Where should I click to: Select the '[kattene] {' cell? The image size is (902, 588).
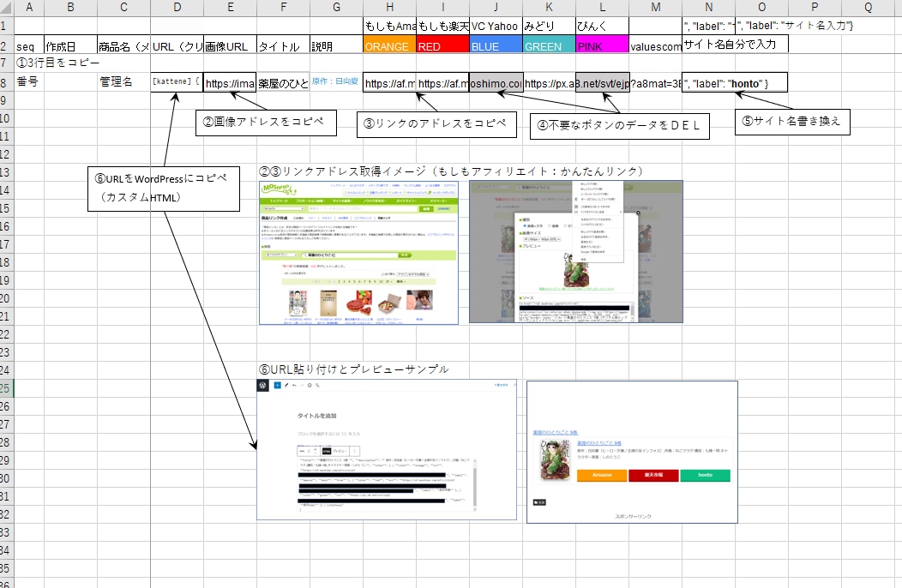click(x=177, y=82)
